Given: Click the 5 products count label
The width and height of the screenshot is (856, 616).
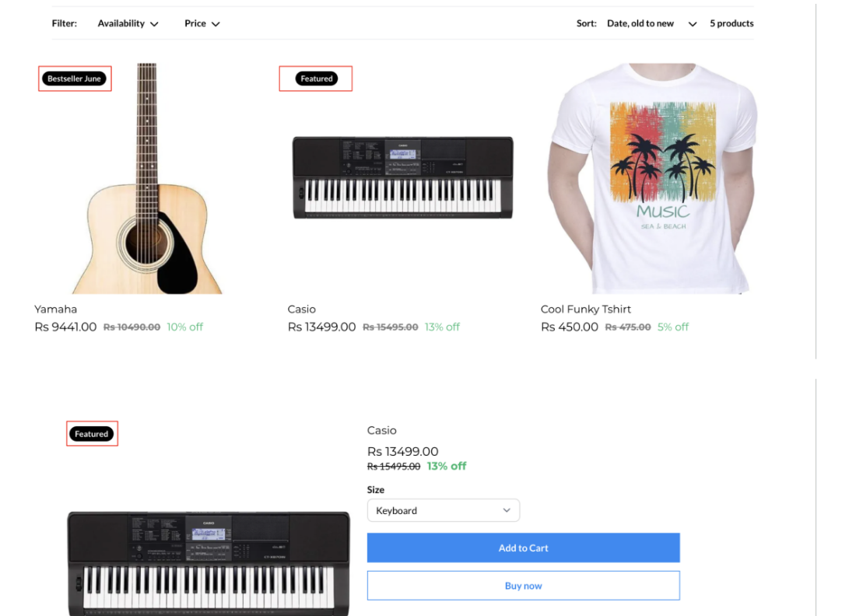Looking at the screenshot, I should point(731,23).
